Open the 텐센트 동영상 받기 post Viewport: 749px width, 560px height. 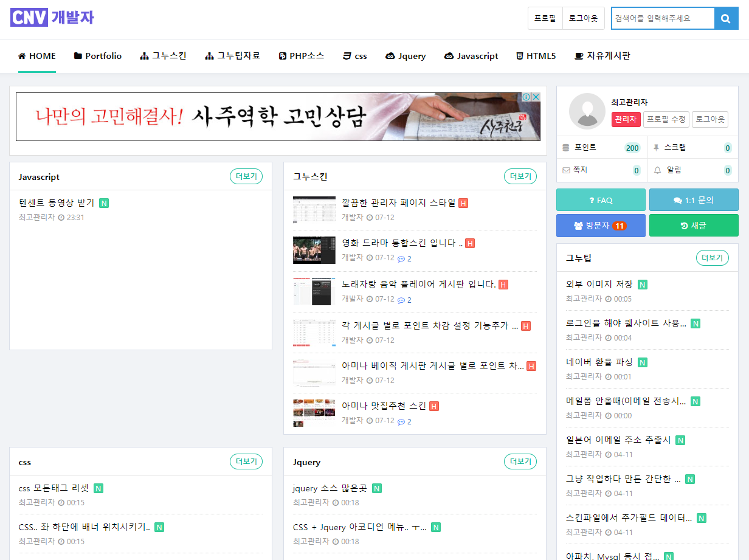click(x=57, y=203)
